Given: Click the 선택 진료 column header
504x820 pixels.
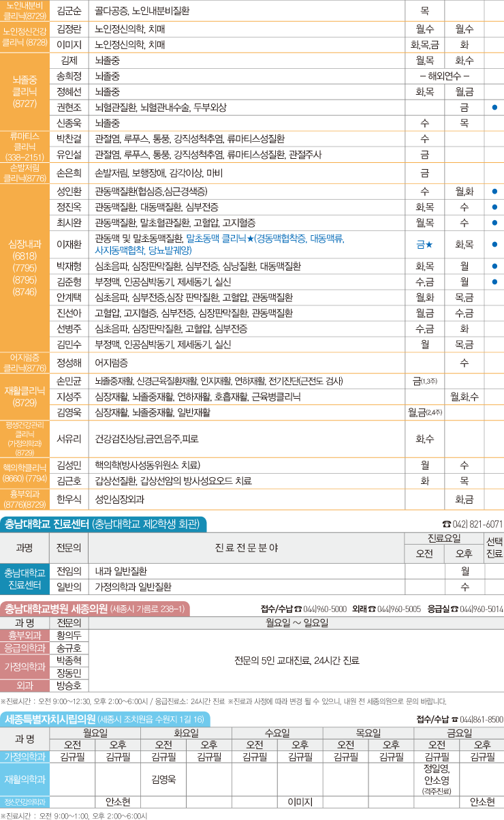Looking at the screenshot, I should click(494, 547).
